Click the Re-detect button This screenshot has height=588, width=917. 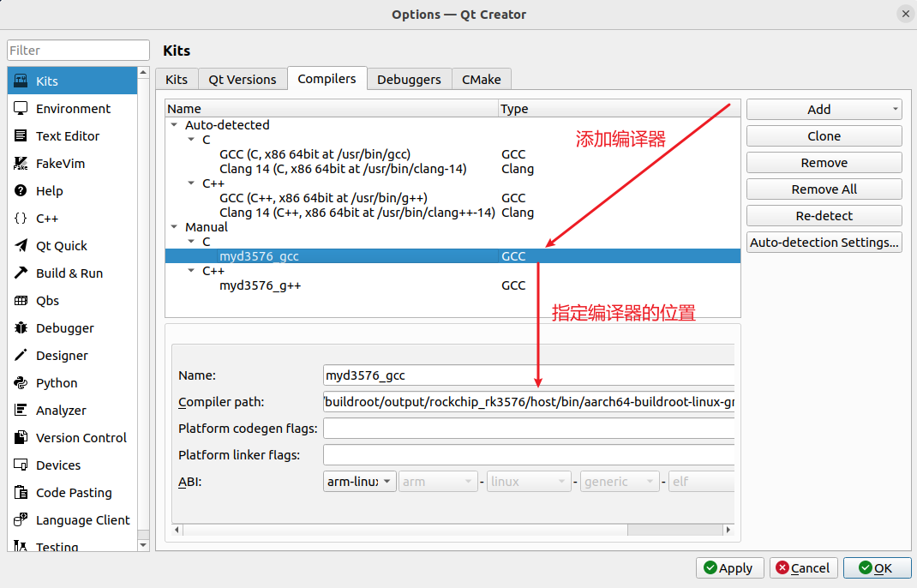824,216
